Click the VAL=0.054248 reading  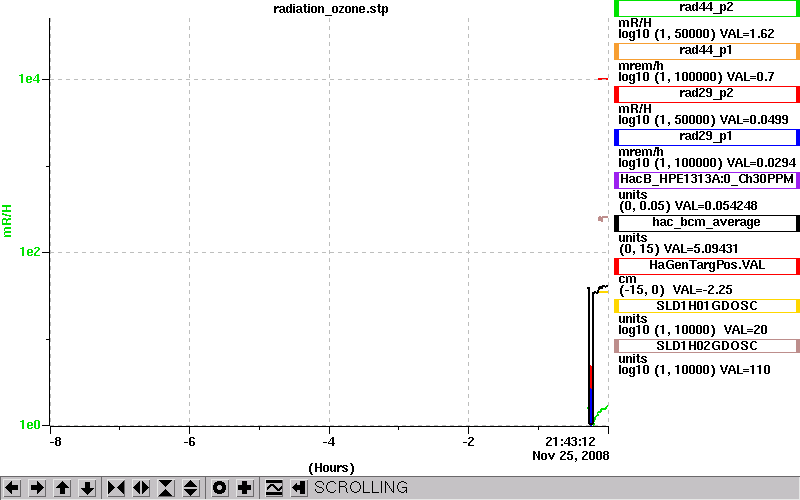click(x=716, y=206)
